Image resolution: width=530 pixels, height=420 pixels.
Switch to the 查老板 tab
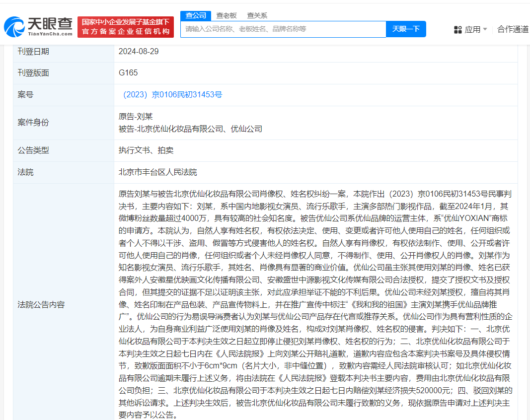pyautogui.click(x=226, y=15)
